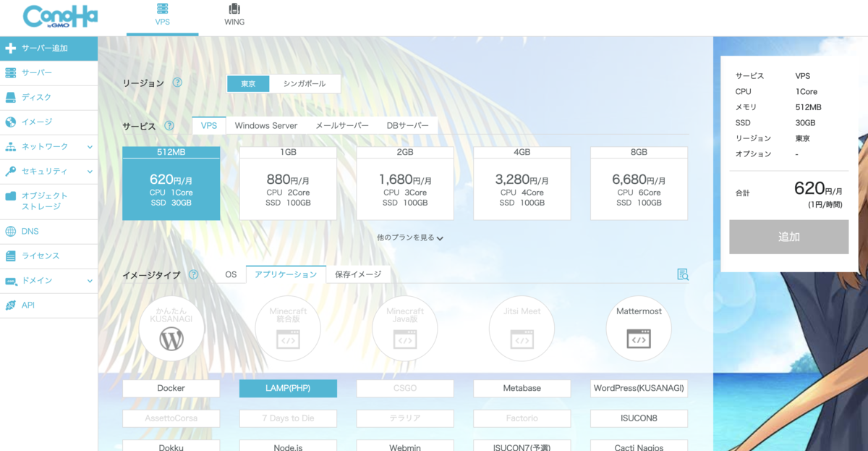Switch to Windows Server service tab
This screenshot has height=451, width=868.
coord(266,125)
